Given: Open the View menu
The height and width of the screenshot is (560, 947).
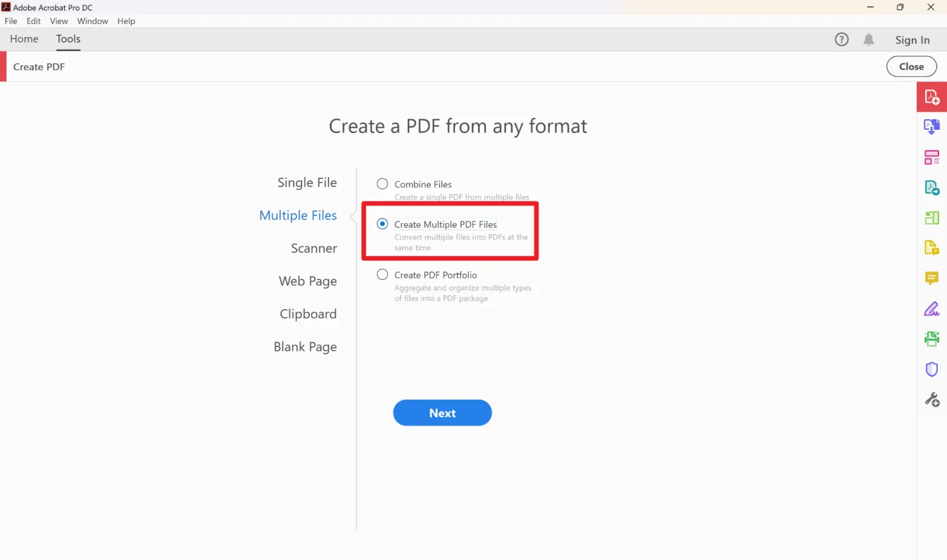Looking at the screenshot, I should [58, 21].
